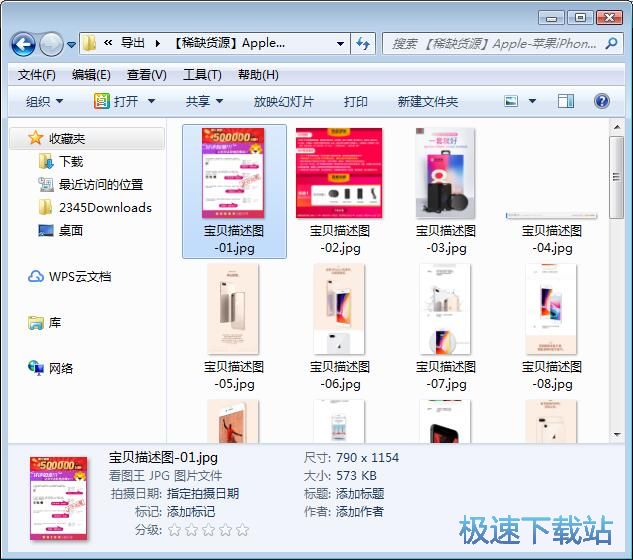
Task: Click the greyed Forward arrow button
Action: click(x=51, y=44)
